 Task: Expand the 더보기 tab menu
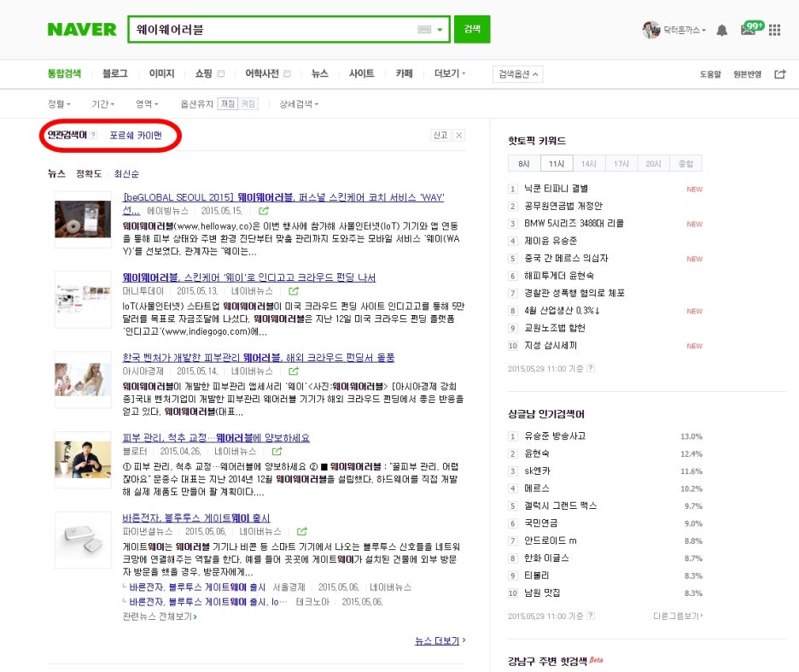(449, 73)
